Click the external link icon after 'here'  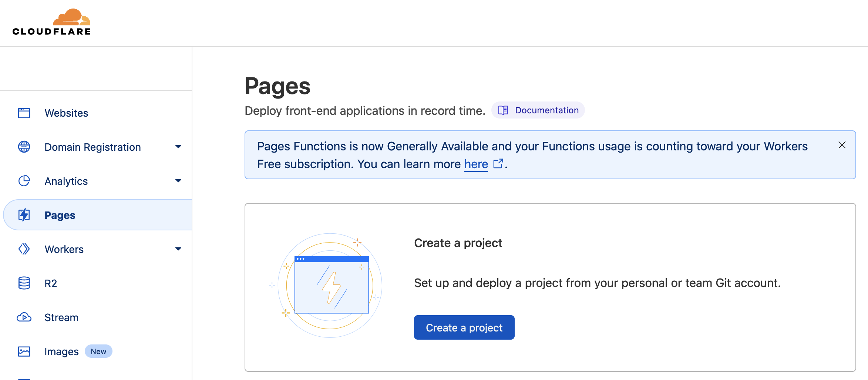pos(498,164)
